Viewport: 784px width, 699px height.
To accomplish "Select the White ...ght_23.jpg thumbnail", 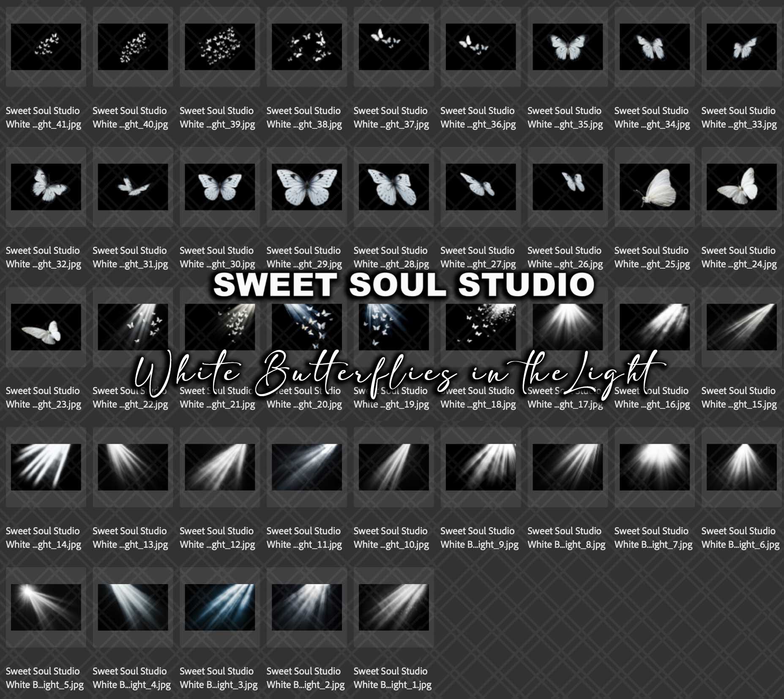I will click(x=46, y=327).
